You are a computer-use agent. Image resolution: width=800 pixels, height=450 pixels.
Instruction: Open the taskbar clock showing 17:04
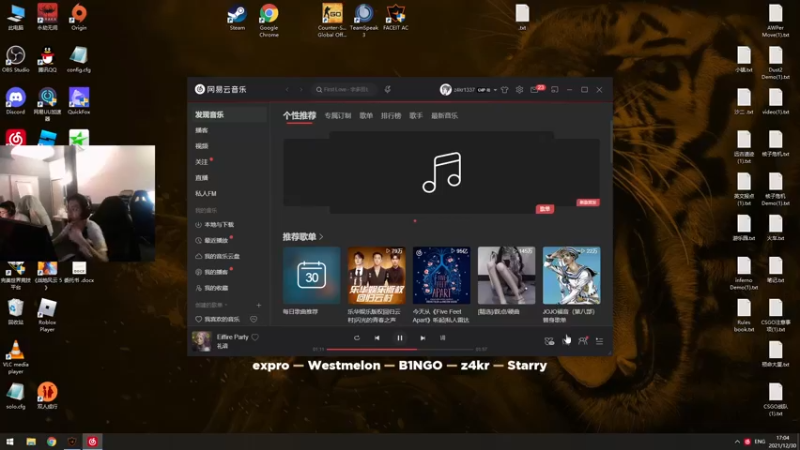782,442
